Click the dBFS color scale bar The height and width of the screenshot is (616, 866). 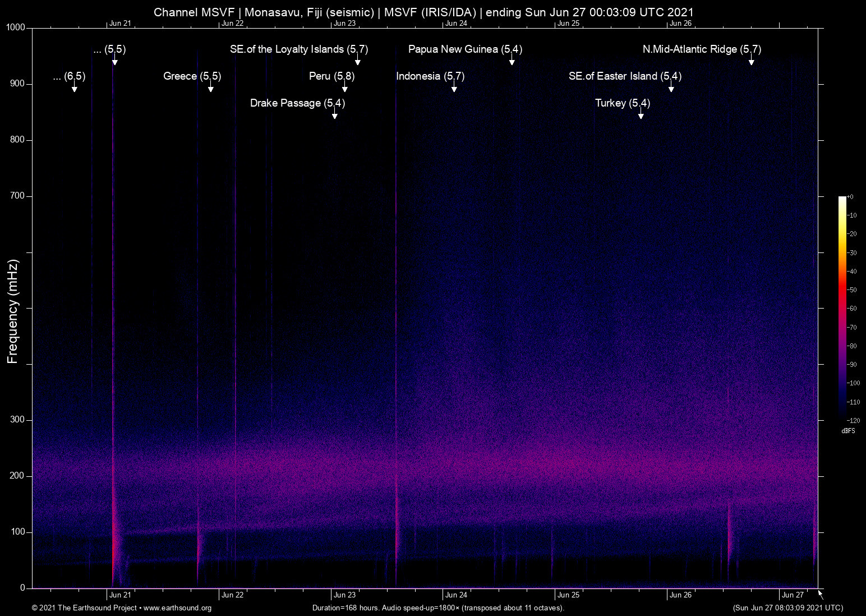click(842, 308)
